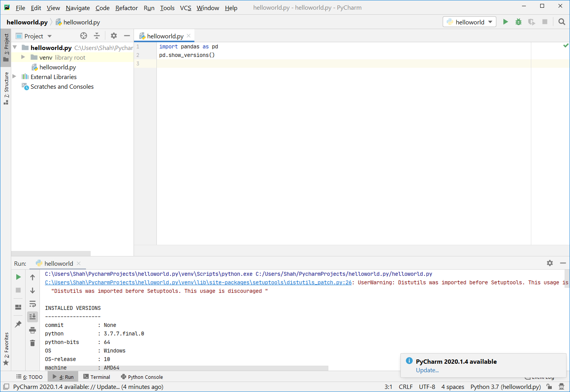This screenshot has width=570, height=392.
Task: Close the helloworld Run tab
Action: pos(79,263)
